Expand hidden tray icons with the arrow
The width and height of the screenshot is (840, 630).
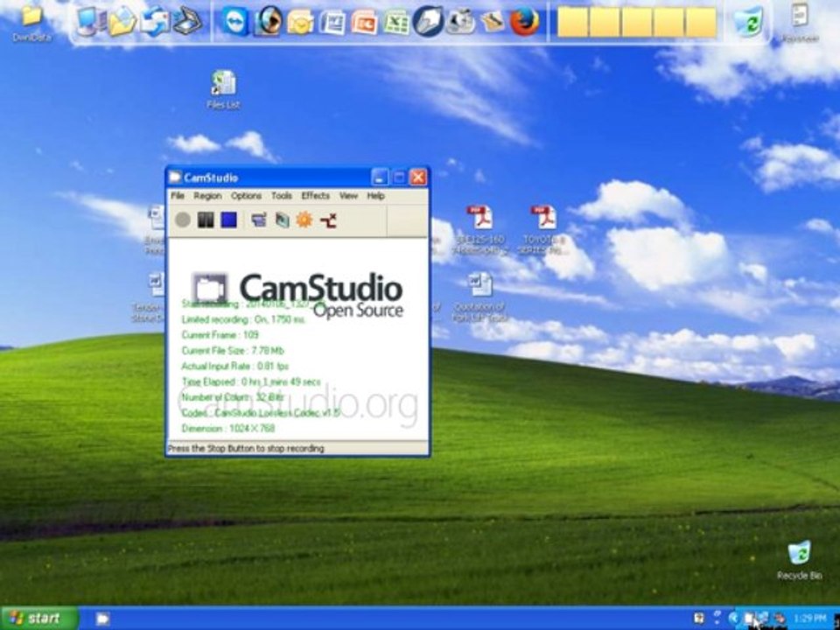[734, 619]
